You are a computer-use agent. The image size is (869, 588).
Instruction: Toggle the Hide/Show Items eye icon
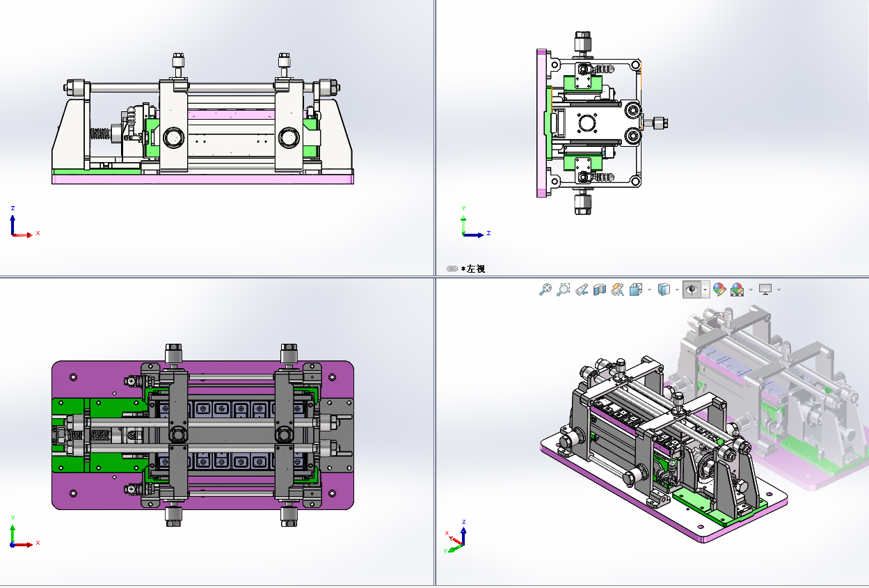pyautogui.click(x=692, y=289)
